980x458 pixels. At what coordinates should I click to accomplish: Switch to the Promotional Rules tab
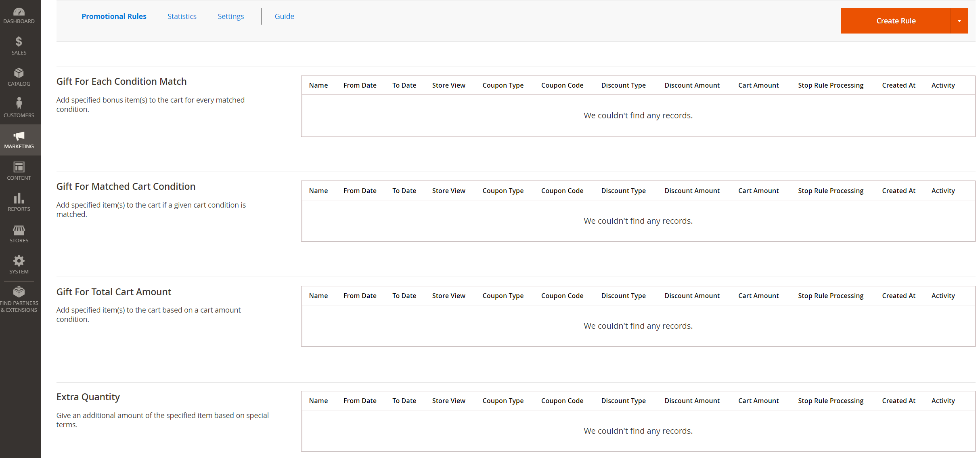coord(114,17)
